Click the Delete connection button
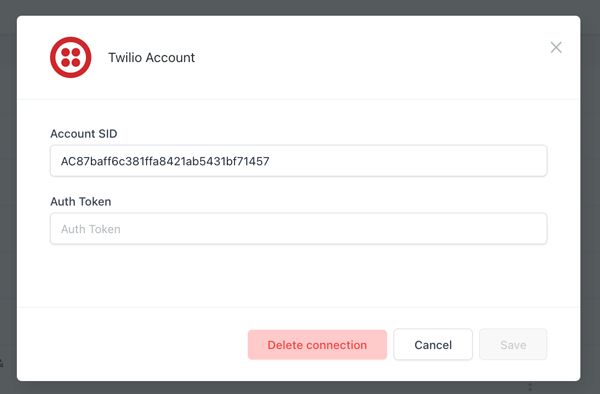 (x=317, y=345)
